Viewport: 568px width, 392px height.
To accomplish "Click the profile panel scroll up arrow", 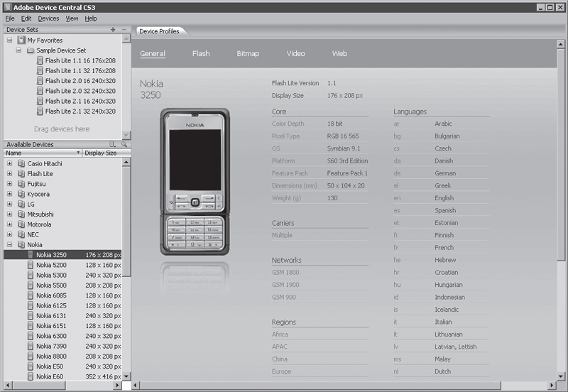I will (x=560, y=44).
